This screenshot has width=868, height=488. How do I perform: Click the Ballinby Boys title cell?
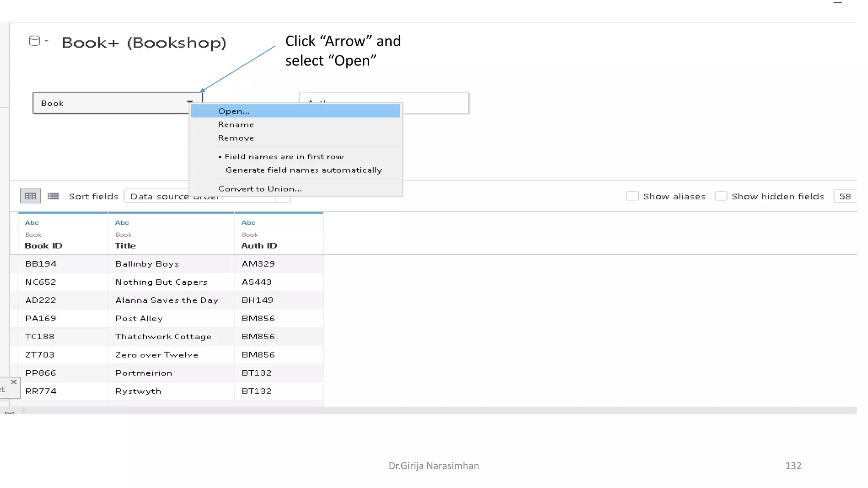(147, 264)
